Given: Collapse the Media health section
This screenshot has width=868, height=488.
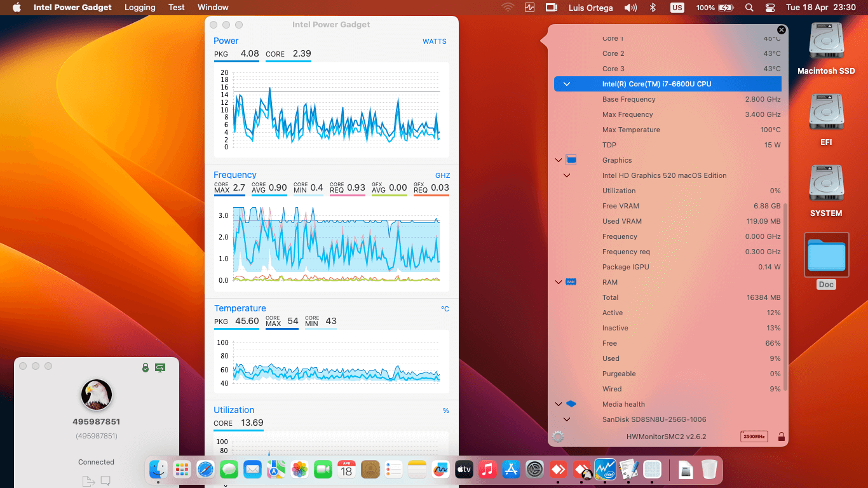Looking at the screenshot, I should tap(559, 404).
